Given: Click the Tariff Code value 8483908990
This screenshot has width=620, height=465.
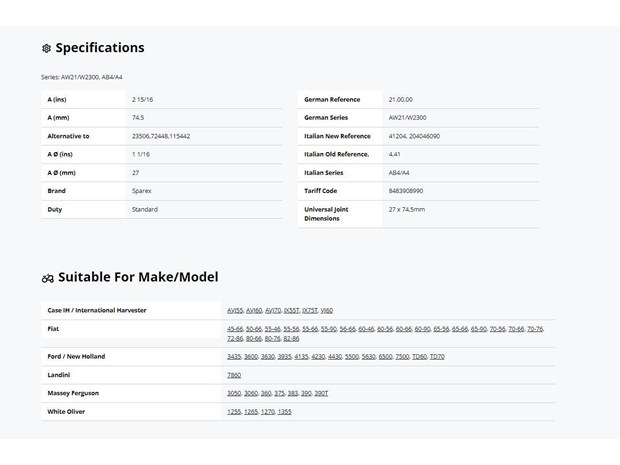Looking at the screenshot, I should click(x=406, y=190).
